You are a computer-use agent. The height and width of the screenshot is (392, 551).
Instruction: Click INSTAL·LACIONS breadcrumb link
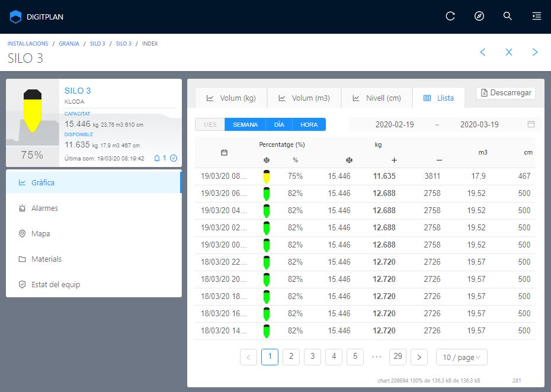pyautogui.click(x=28, y=44)
